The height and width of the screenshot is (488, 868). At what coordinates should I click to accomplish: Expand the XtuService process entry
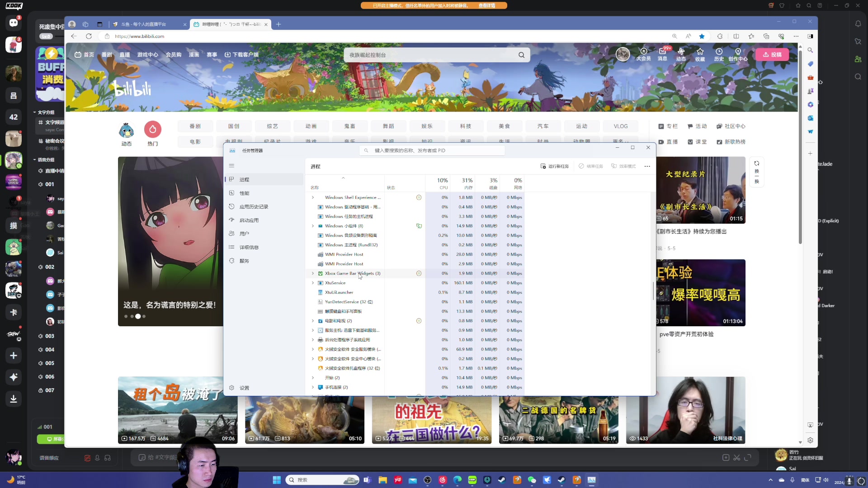pos(312,283)
